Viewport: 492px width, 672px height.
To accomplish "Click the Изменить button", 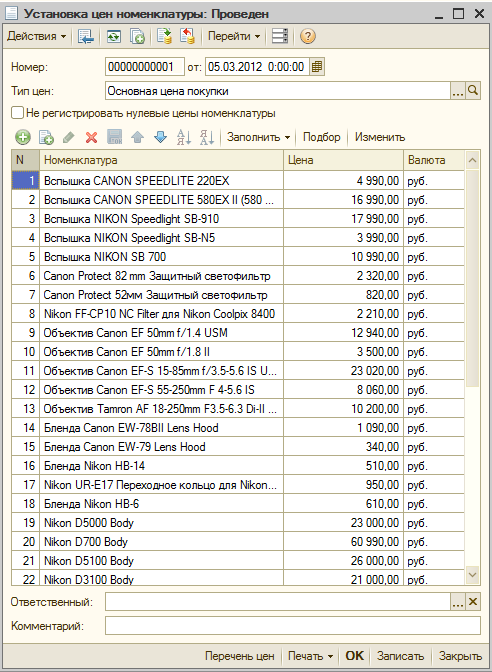I will [x=380, y=137].
